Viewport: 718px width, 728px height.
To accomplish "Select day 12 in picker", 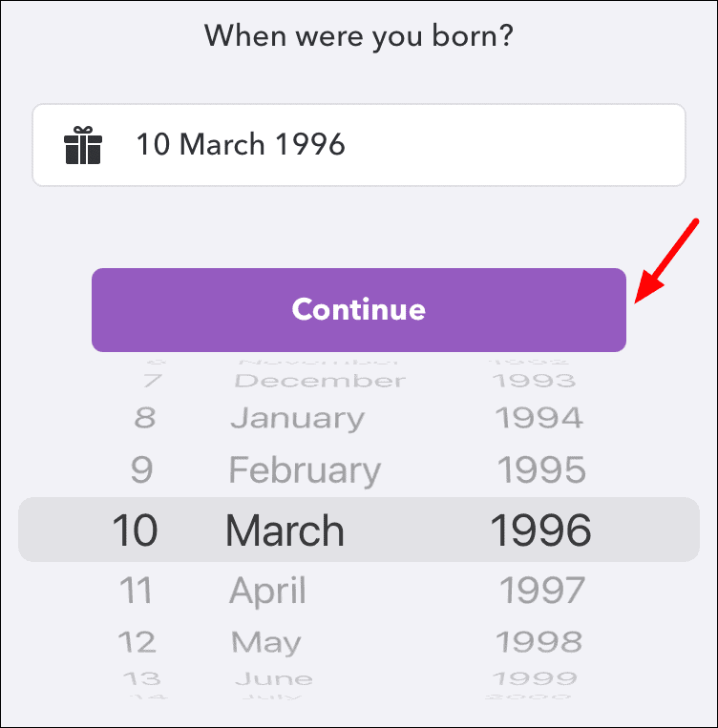I will [x=137, y=641].
